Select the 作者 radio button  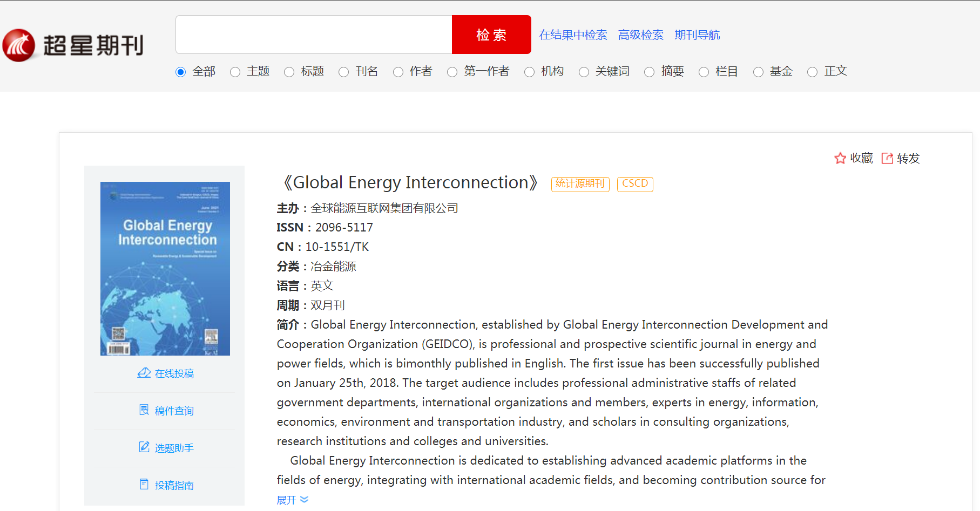point(398,72)
